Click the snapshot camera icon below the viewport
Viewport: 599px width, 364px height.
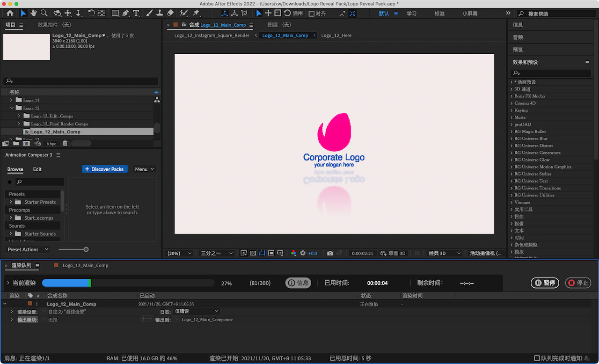pos(330,253)
